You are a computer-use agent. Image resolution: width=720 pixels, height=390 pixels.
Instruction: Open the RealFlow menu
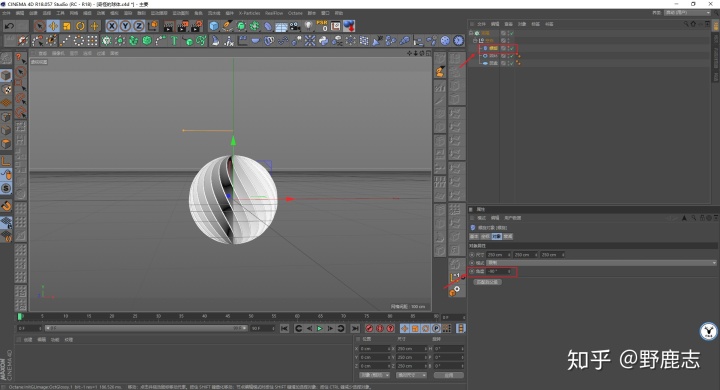(274, 13)
